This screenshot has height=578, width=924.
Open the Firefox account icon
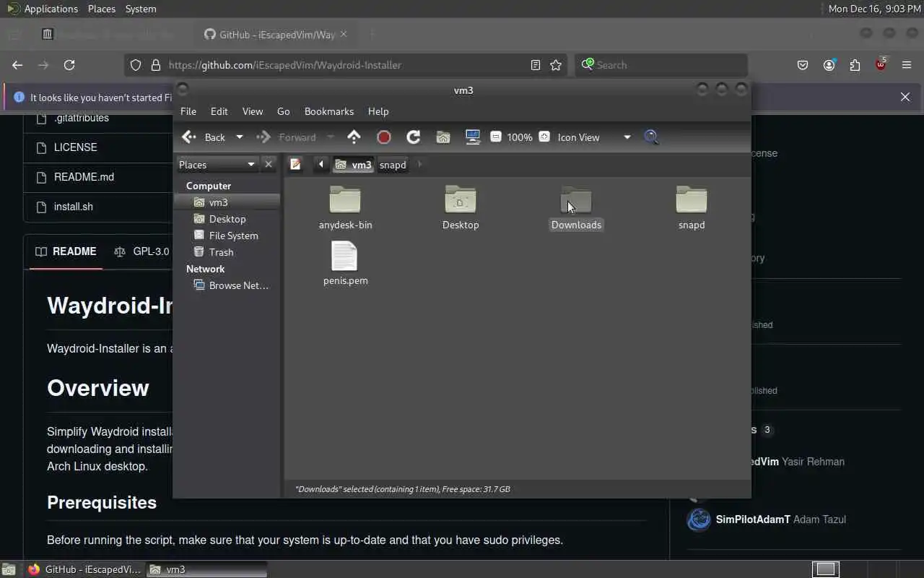(x=829, y=65)
